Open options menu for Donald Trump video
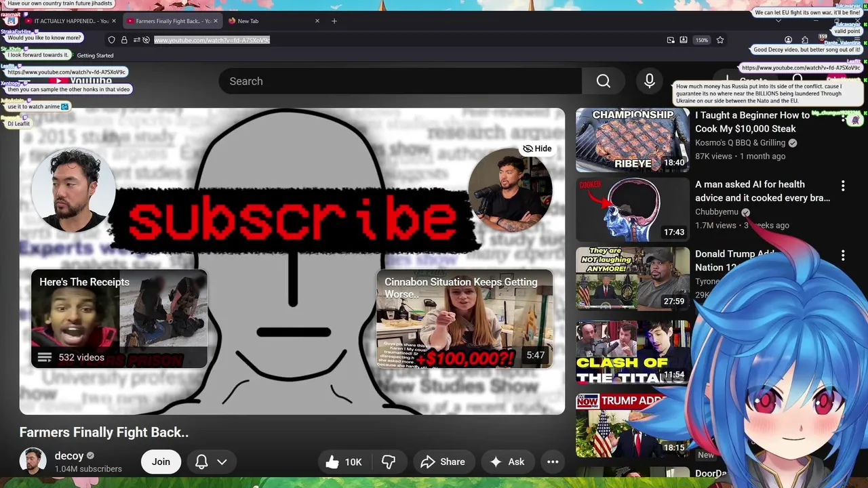868x488 pixels. coord(843,256)
